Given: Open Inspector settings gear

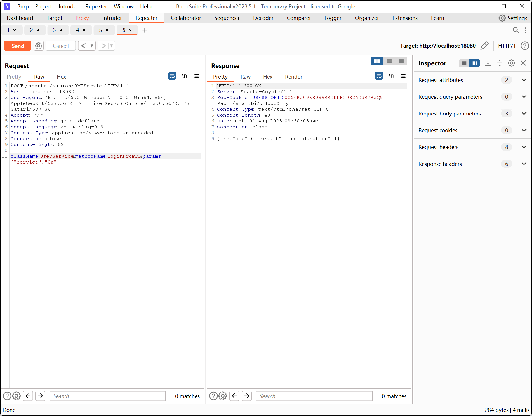Looking at the screenshot, I should click(x=511, y=63).
